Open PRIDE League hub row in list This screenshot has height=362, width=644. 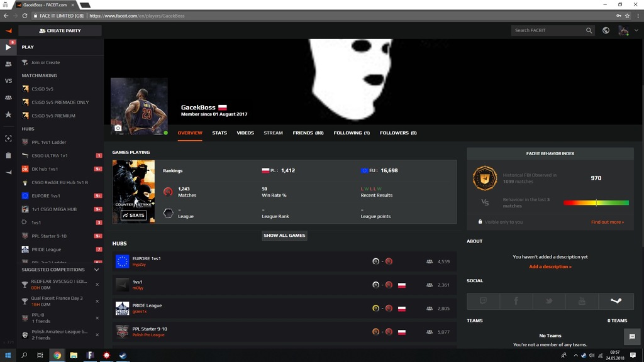click(x=284, y=308)
